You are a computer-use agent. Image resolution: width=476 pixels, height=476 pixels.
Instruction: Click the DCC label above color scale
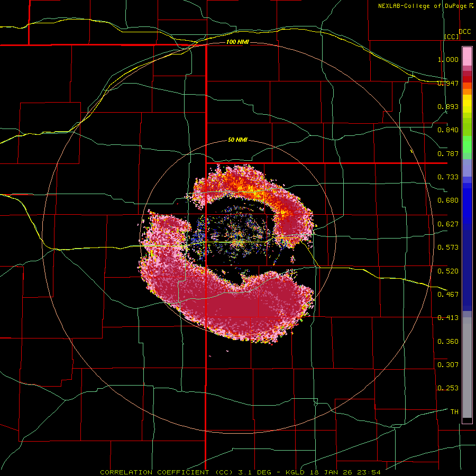coord(465,32)
